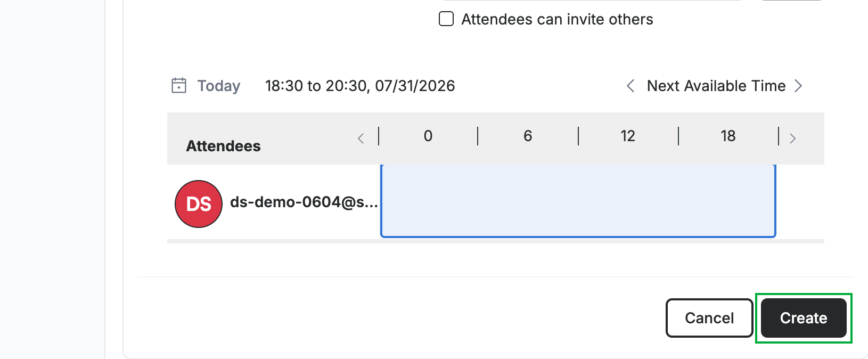
Task: Select the 6 hour timeline marker
Action: point(528,136)
